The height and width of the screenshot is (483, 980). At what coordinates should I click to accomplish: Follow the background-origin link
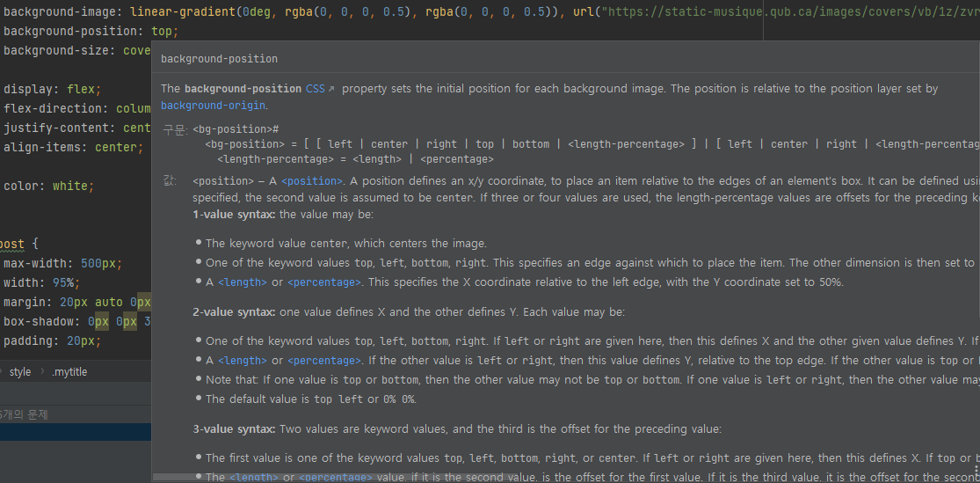click(213, 105)
